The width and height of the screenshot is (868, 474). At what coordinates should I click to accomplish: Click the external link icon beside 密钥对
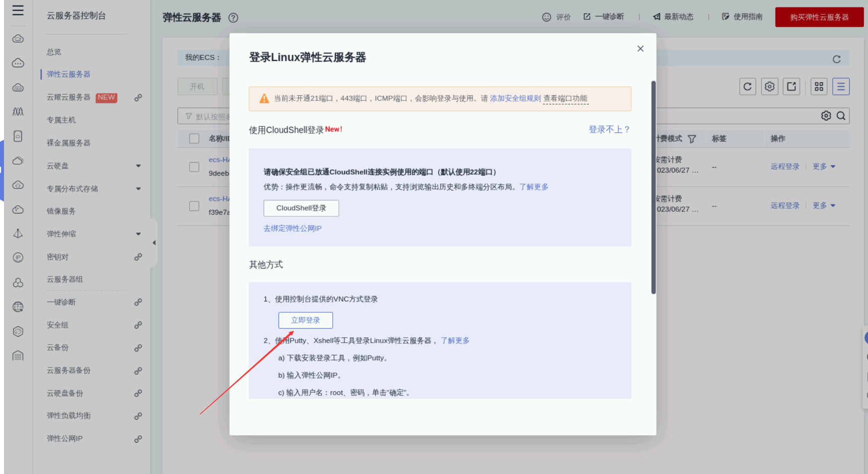(x=138, y=257)
